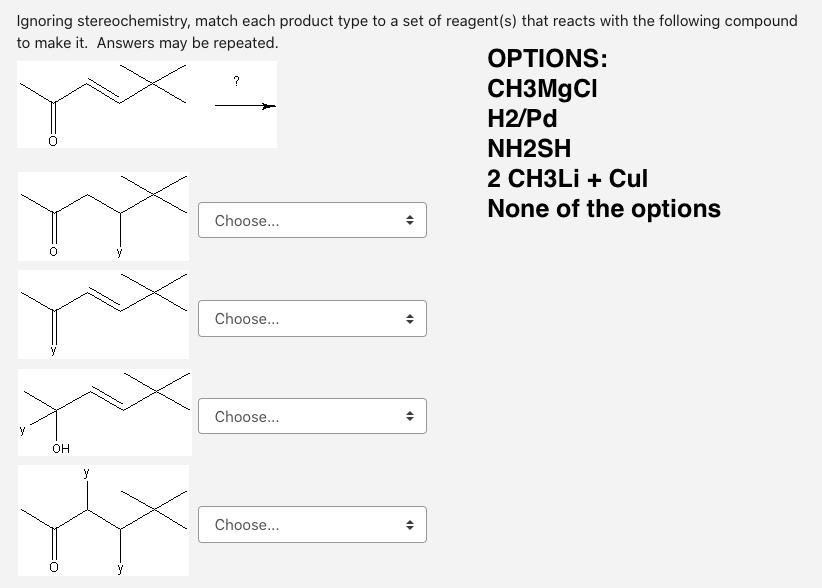Click the arrows on third dropdown
The height and width of the screenshot is (588, 822).
410,417
